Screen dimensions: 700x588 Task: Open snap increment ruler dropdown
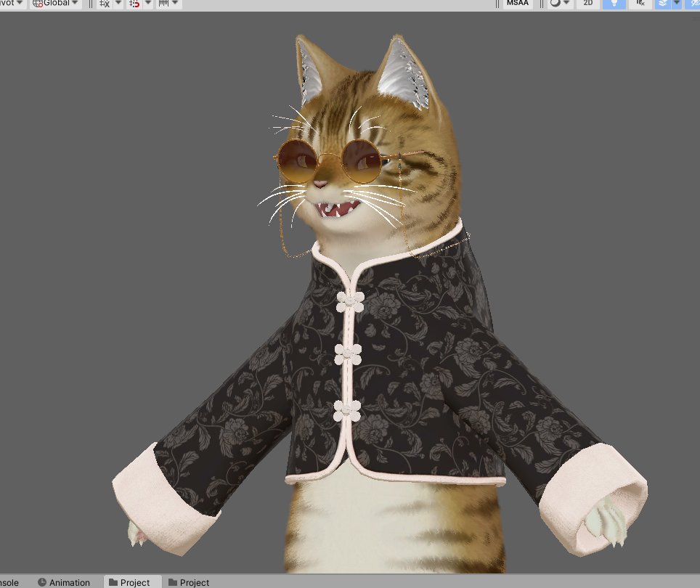point(168,3)
